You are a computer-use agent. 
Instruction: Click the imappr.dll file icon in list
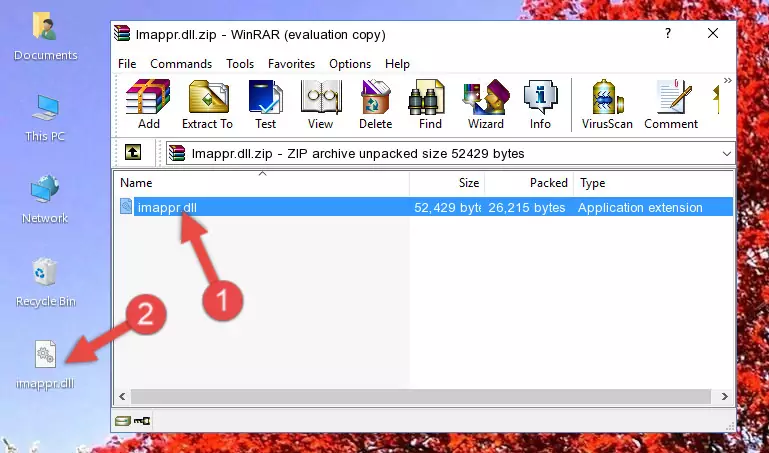click(126, 206)
